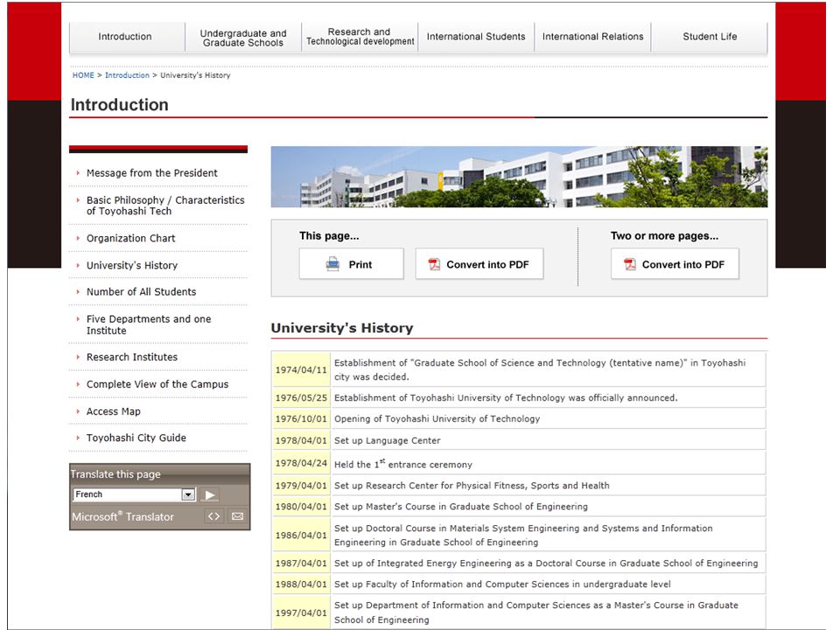840x630 pixels.
Task: Convert two or more pages into PDF
Action: [x=675, y=264]
